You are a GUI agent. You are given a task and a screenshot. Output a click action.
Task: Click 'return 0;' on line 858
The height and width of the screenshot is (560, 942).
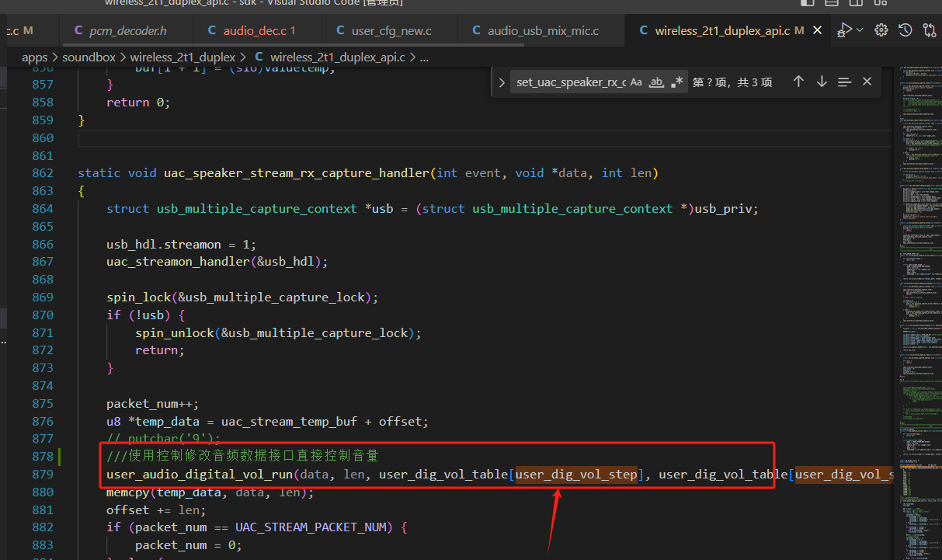[x=138, y=103]
